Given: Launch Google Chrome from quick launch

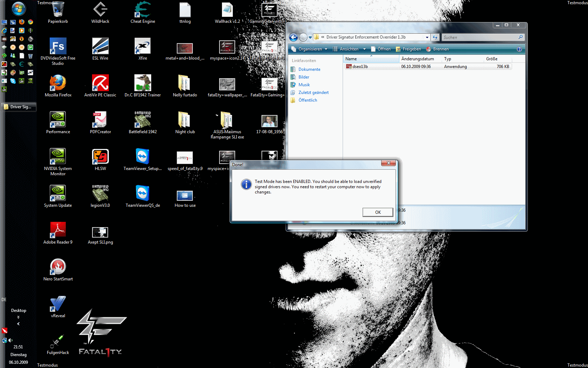Looking at the screenshot, I should click(30, 22).
